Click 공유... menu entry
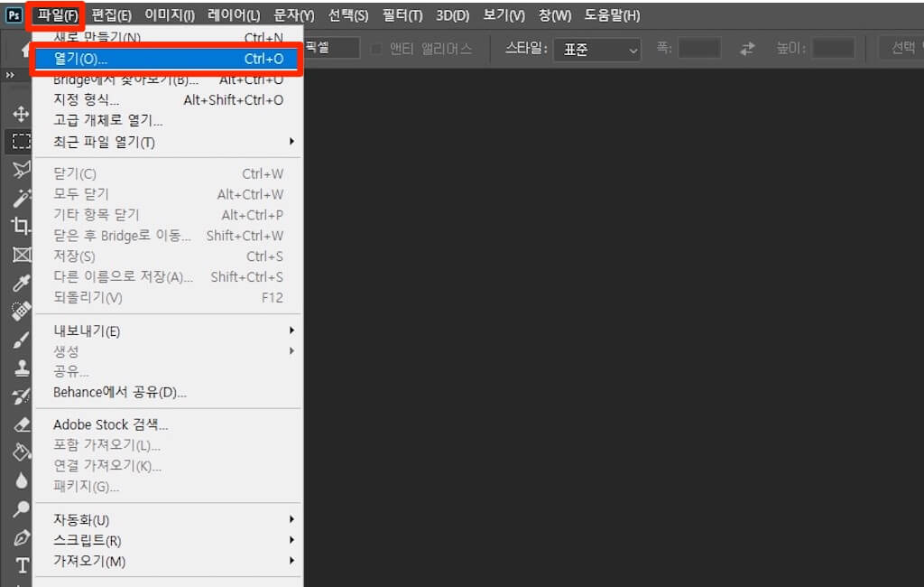 coord(167,372)
